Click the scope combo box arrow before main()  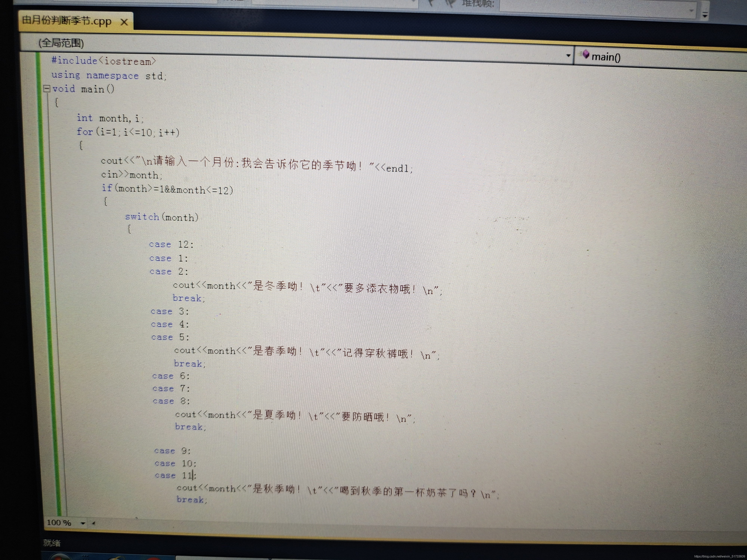point(568,56)
